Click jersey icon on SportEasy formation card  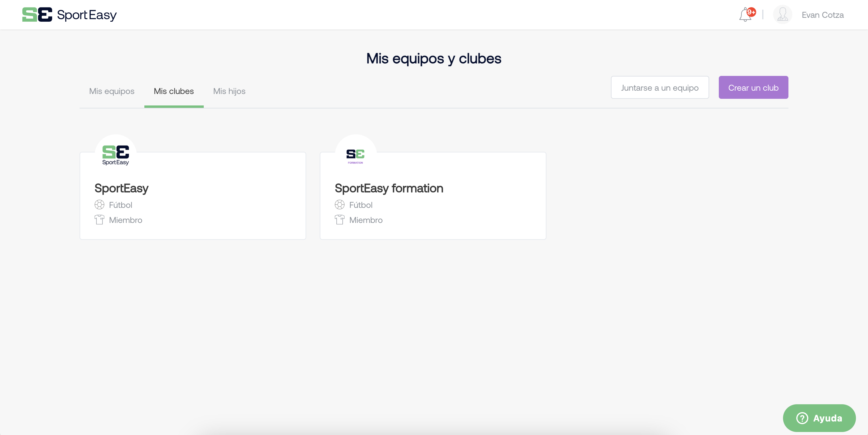point(339,220)
